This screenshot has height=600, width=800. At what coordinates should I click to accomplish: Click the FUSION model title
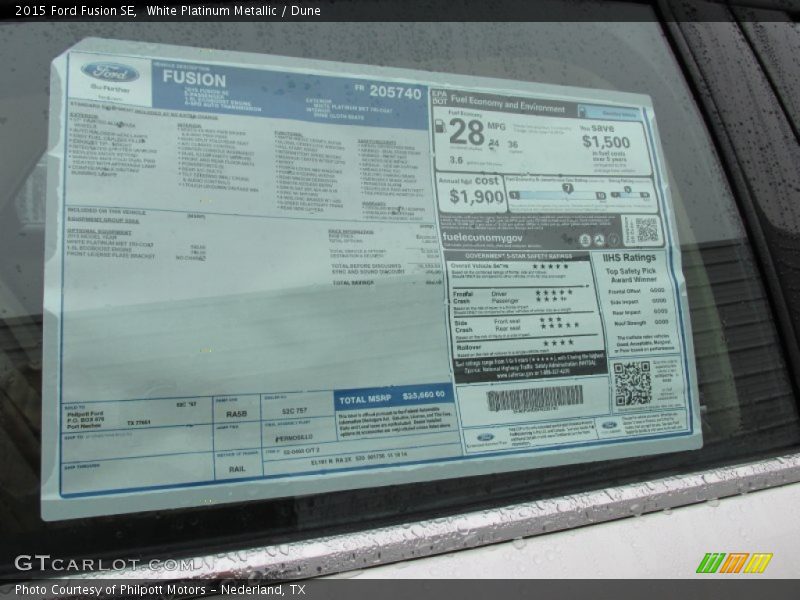coord(194,79)
